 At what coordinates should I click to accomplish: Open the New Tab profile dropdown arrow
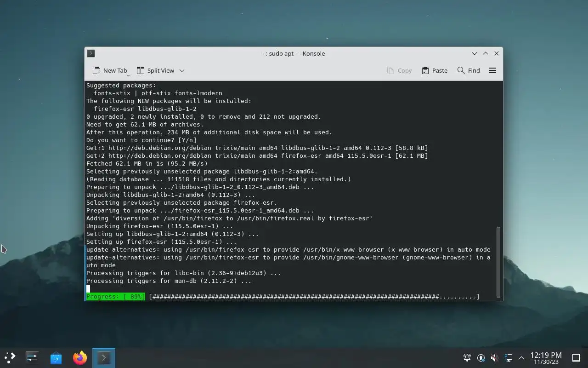tap(128, 75)
